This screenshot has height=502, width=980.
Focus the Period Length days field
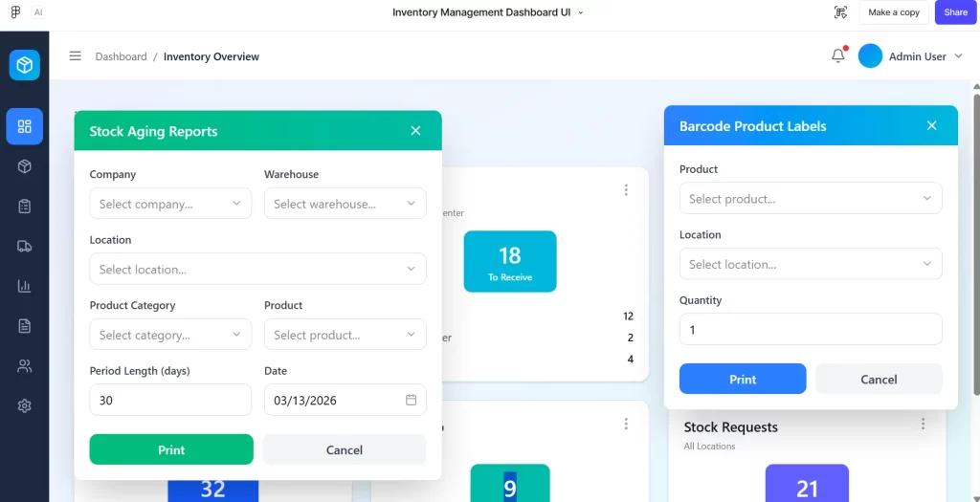170,400
